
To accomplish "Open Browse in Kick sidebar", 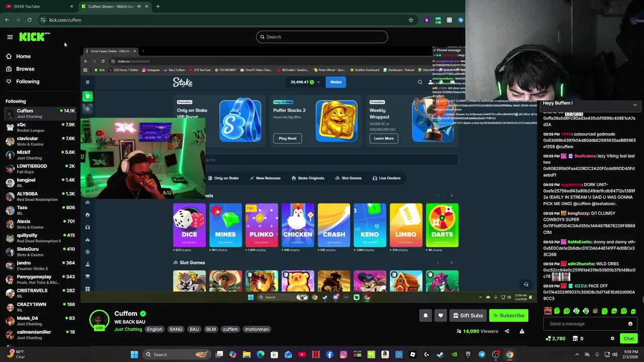I will click(x=20, y=69).
